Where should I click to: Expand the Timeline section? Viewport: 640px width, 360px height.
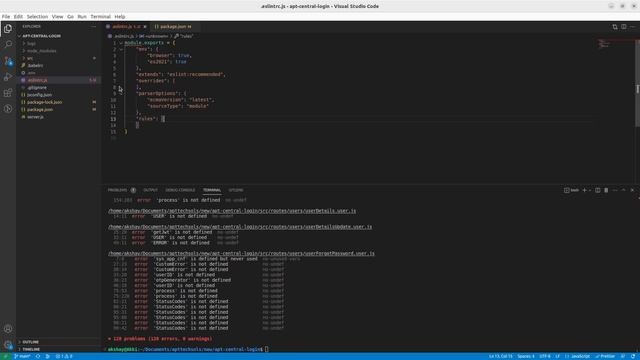(x=58, y=349)
